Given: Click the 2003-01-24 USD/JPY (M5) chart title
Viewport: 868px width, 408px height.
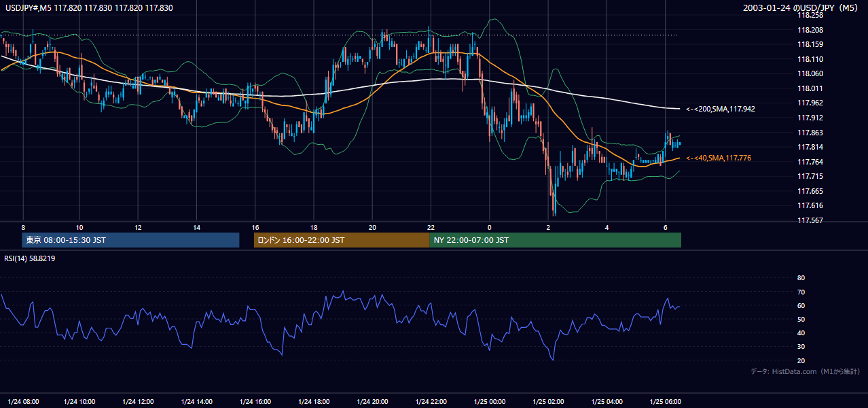Looking at the screenshot, I should [801, 7].
